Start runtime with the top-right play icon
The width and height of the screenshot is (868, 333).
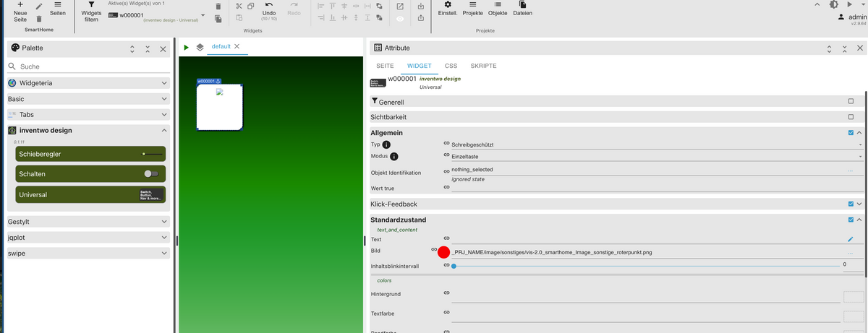click(x=849, y=4)
